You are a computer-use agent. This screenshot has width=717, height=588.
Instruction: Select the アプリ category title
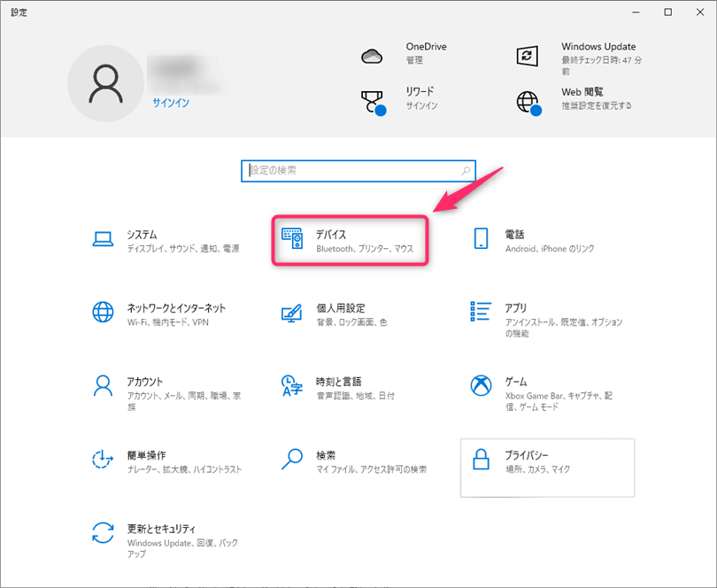click(x=516, y=308)
